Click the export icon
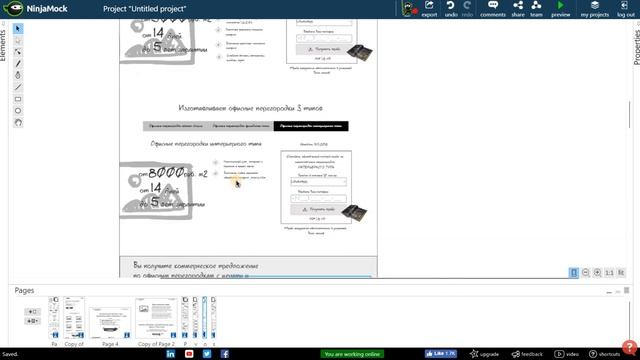This screenshot has height=360, width=640. point(429,9)
